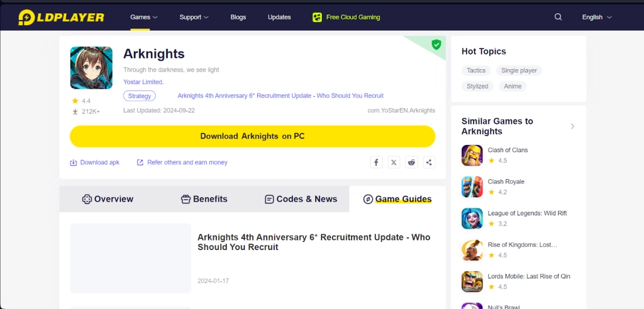644x309 pixels.
Task: Click Rise of Kingdoms: Lost… title
Action: [x=523, y=245]
